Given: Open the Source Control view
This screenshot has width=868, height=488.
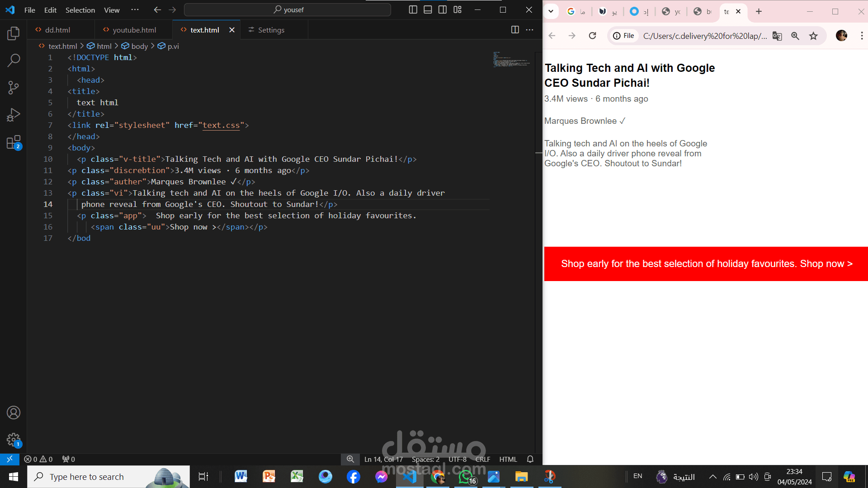Looking at the screenshot, I should (x=14, y=87).
